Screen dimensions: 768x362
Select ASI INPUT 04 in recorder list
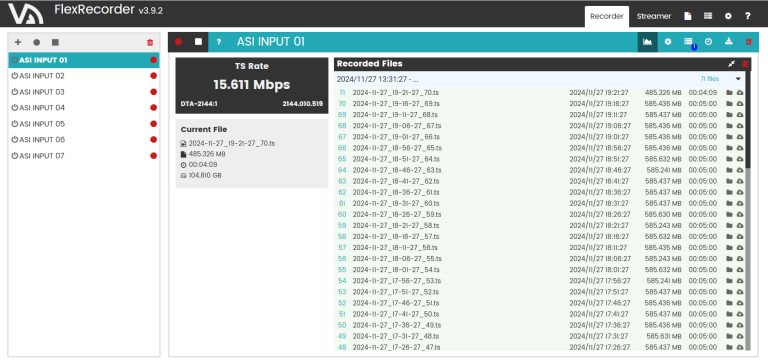(84, 108)
